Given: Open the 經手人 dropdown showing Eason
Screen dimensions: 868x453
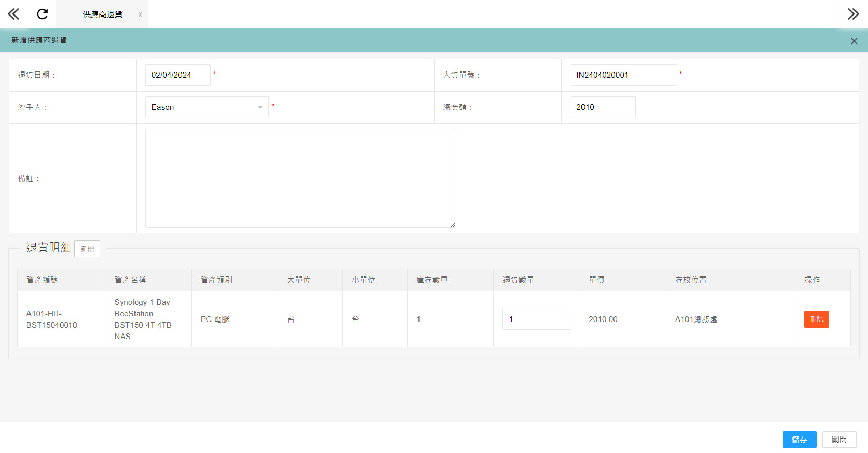Looking at the screenshot, I should pos(207,107).
